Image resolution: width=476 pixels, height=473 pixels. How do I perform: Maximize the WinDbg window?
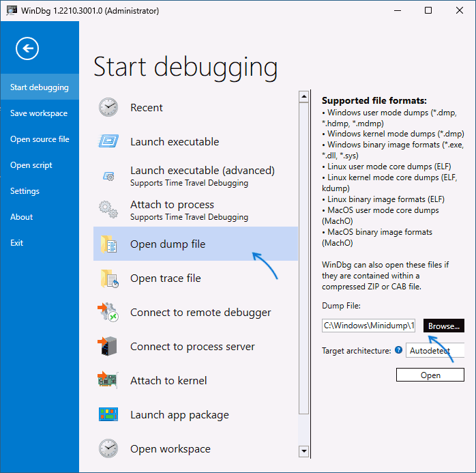[428, 10]
